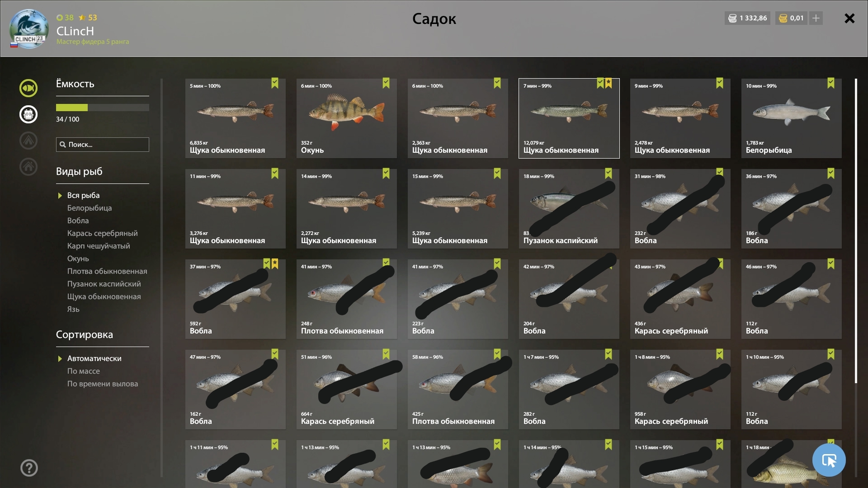
Task: Select Вся рыба filter arrow
Action: point(60,196)
